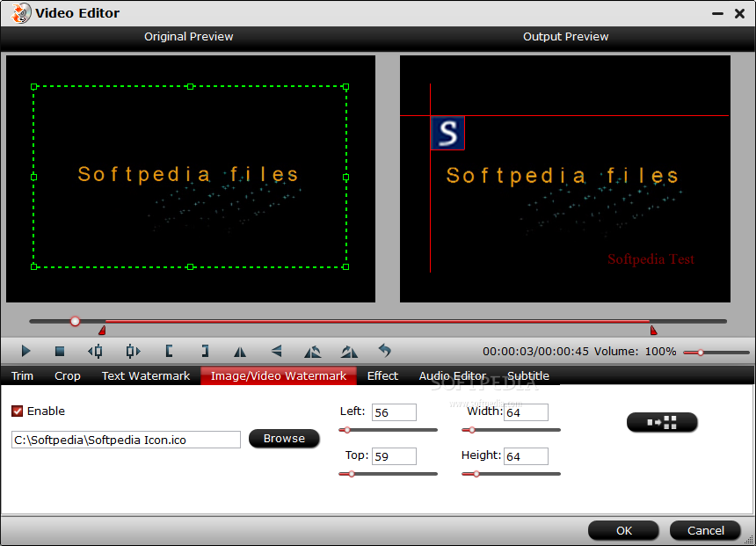Click the Height slider handle

pos(476,474)
